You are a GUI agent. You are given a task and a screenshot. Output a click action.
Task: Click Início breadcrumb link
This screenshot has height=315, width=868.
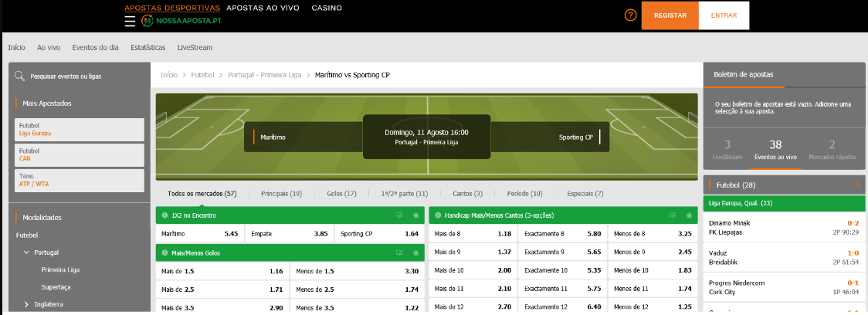[x=169, y=75]
